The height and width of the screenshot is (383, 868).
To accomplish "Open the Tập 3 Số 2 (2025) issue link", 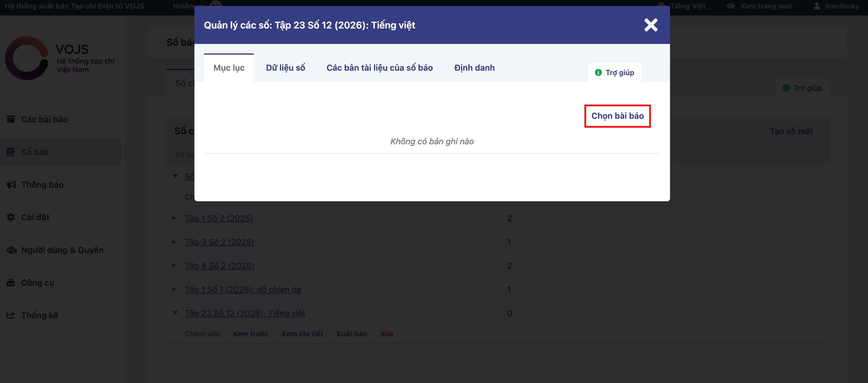I will (219, 242).
